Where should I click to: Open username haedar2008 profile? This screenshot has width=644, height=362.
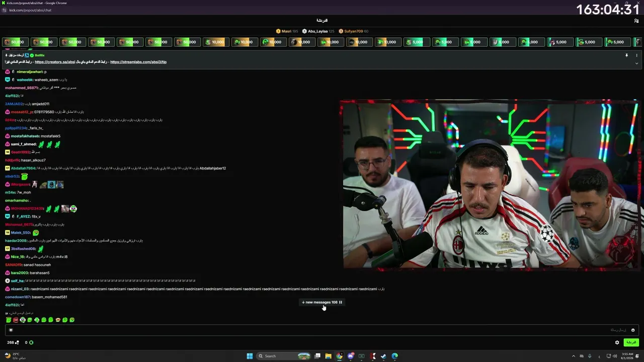coord(16,241)
